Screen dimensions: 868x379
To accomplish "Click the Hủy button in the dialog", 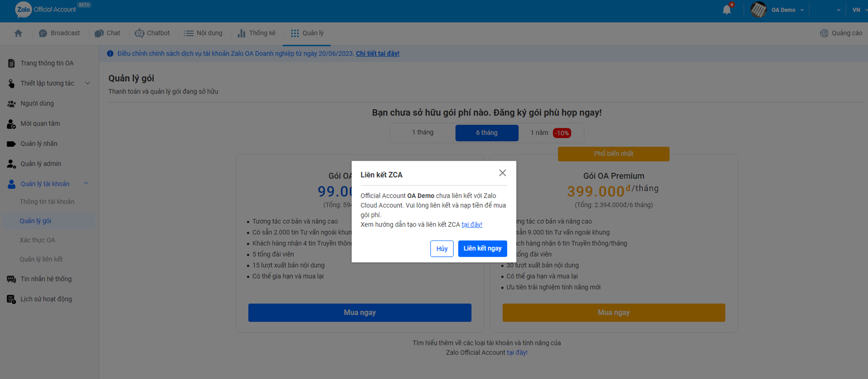I will coord(442,249).
